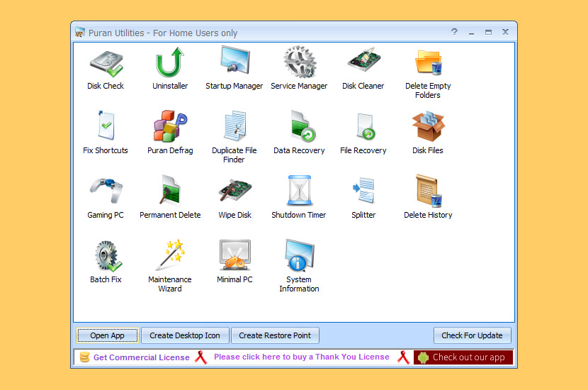Choose the Minimal PC icon
The image size is (588, 390).
point(234,255)
